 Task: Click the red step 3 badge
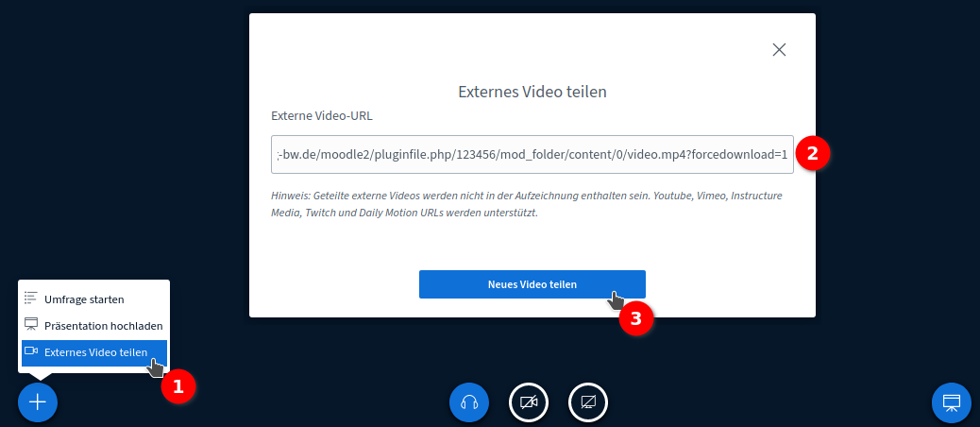tap(636, 319)
